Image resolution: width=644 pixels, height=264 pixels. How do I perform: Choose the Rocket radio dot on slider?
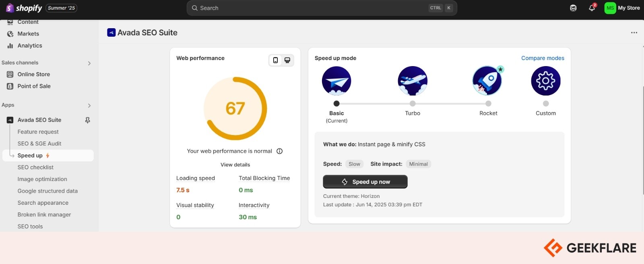[x=488, y=104]
